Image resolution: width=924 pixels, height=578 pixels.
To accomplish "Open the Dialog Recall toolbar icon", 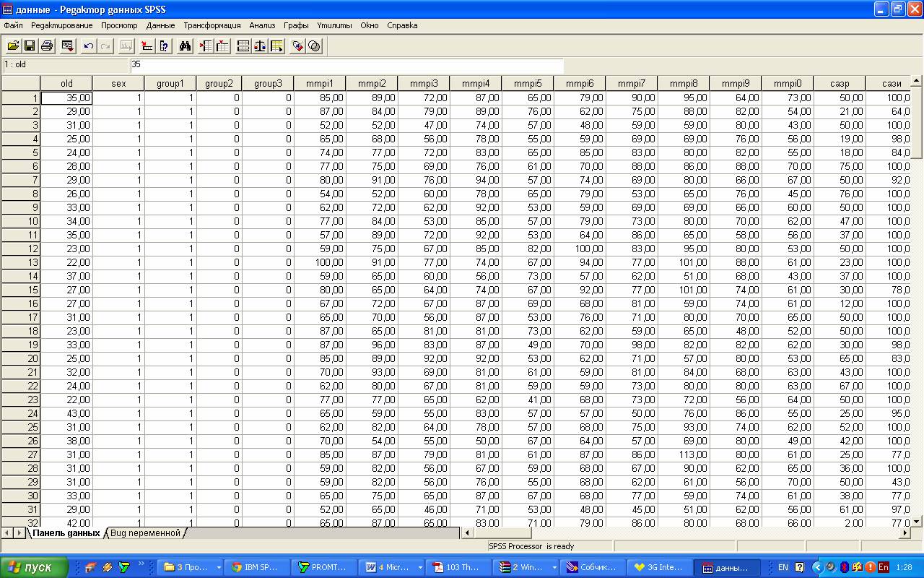I will point(67,46).
